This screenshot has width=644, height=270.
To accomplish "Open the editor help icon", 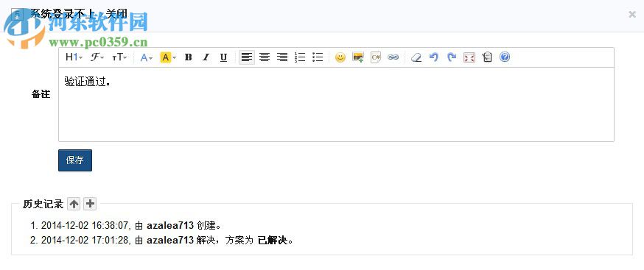I will (505, 57).
